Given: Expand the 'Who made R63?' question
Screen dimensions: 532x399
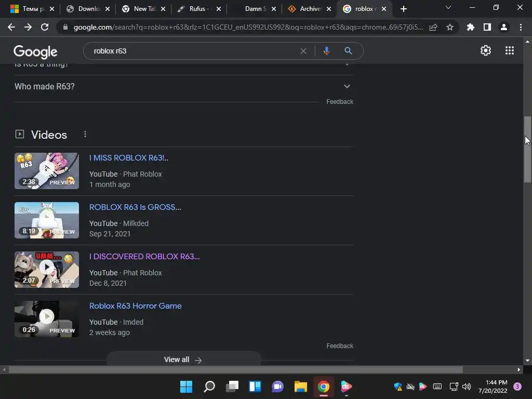Looking at the screenshot, I should tap(183, 87).
